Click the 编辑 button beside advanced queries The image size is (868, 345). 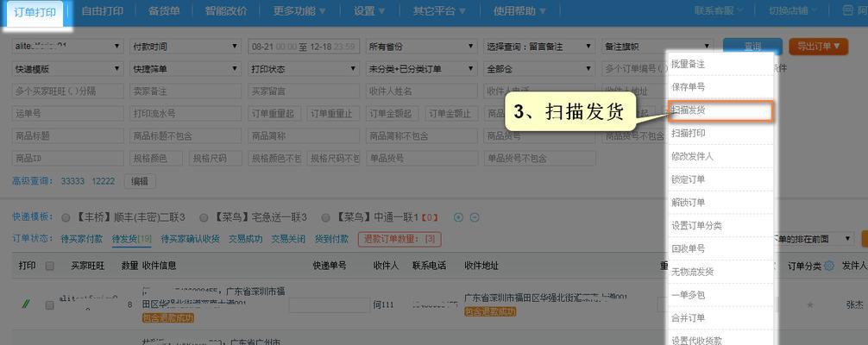(140, 181)
